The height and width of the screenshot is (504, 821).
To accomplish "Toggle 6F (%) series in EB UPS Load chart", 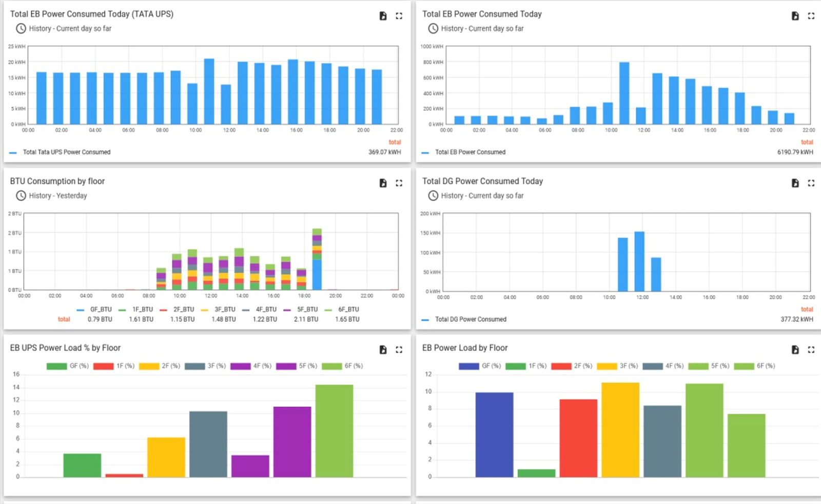I will 342,366.
